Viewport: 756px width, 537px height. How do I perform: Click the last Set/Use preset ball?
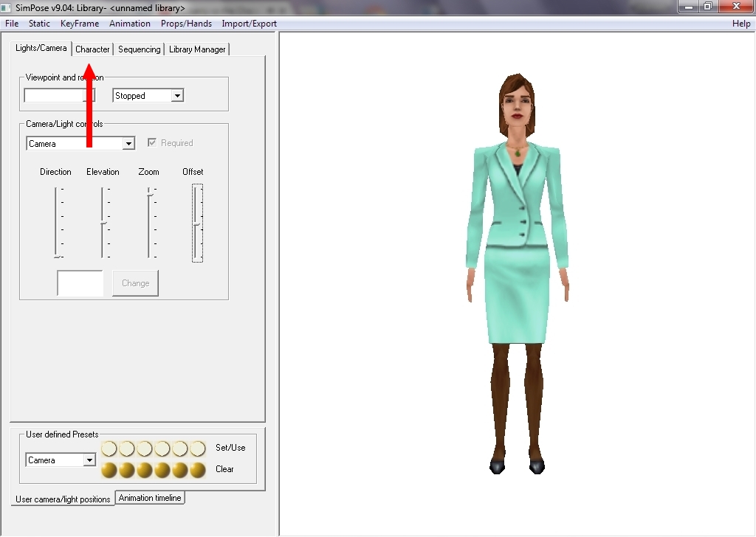(x=198, y=448)
